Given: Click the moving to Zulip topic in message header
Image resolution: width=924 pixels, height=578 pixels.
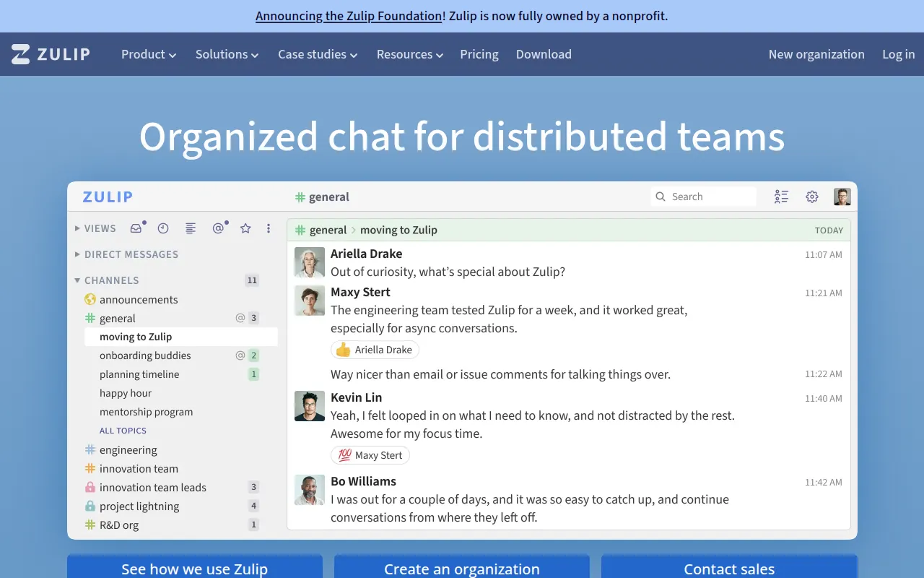Looking at the screenshot, I should pyautogui.click(x=398, y=230).
